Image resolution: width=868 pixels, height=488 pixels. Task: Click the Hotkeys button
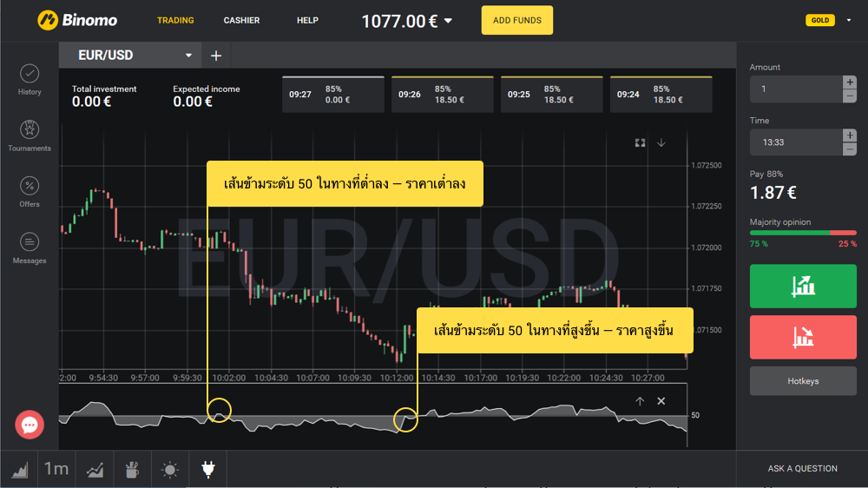803,381
